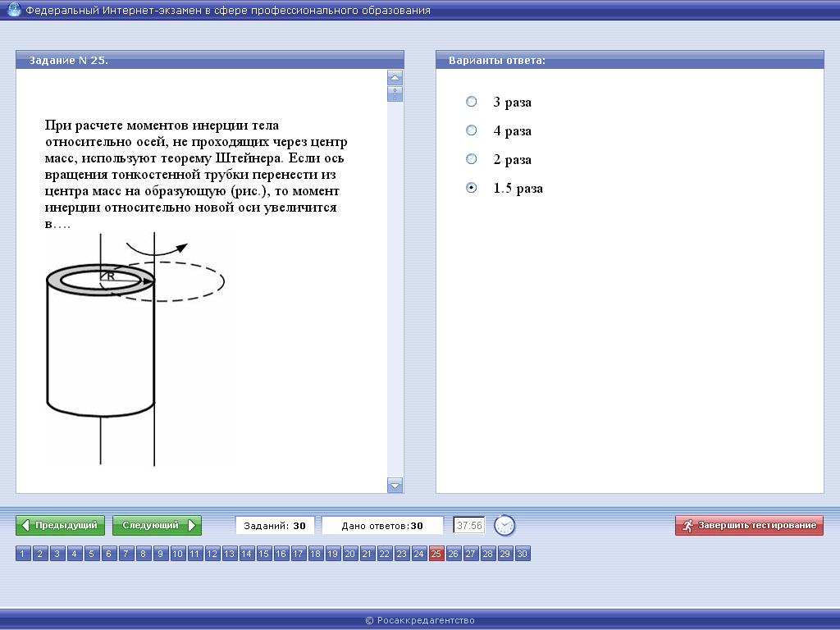
Task: Select question number 12
Action: [x=212, y=554]
